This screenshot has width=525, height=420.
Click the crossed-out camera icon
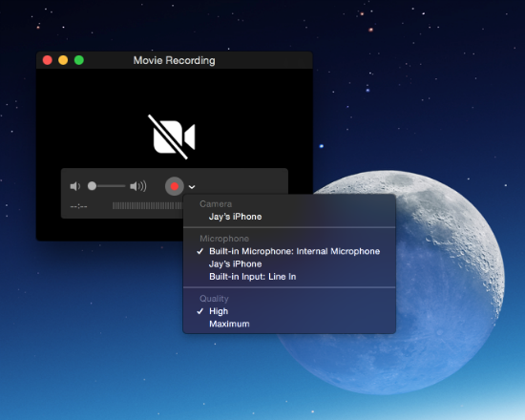[x=172, y=136]
